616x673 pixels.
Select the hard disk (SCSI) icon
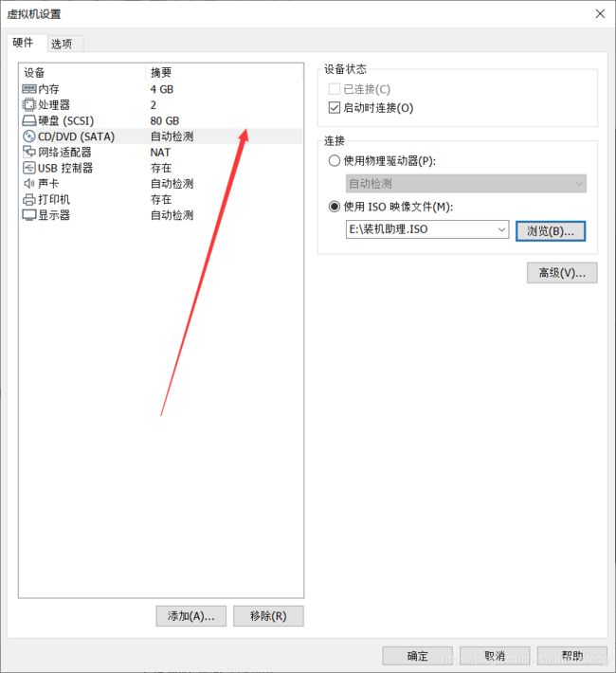29,120
